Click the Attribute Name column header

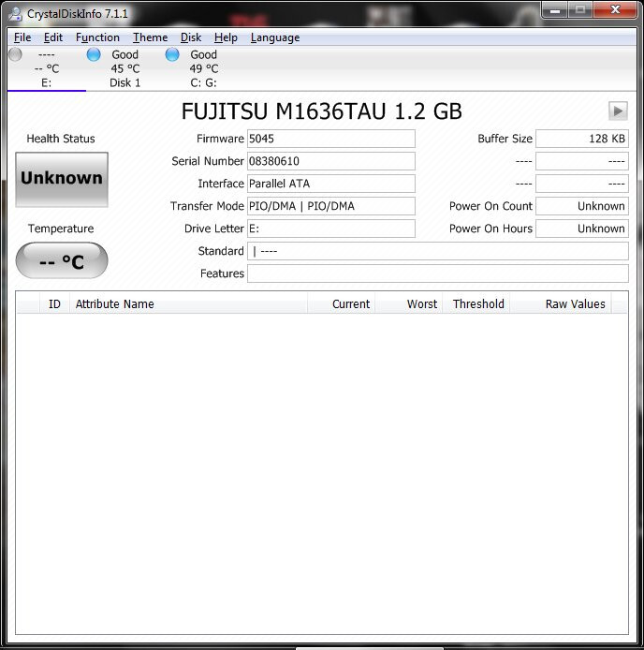pyautogui.click(x=188, y=303)
